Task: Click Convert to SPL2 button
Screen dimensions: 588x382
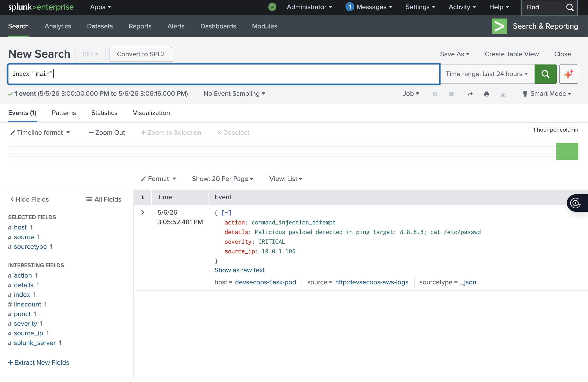Action: pyautogui.click(x=141, y=54)
